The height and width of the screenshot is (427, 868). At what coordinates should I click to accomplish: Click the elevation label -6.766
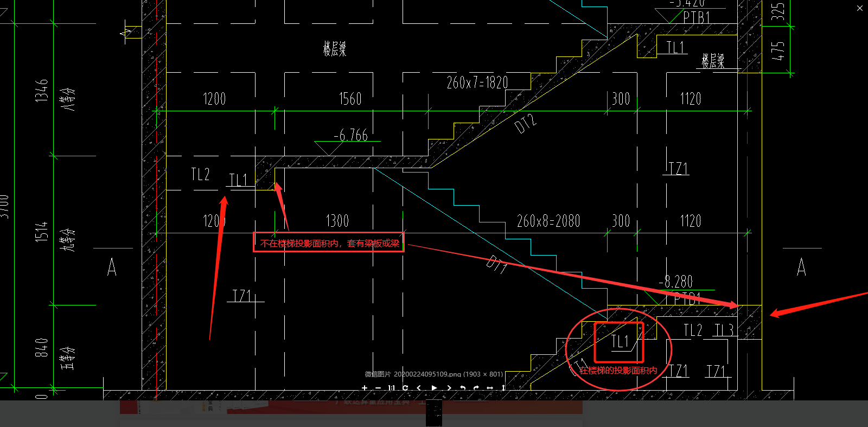[351, 135]
